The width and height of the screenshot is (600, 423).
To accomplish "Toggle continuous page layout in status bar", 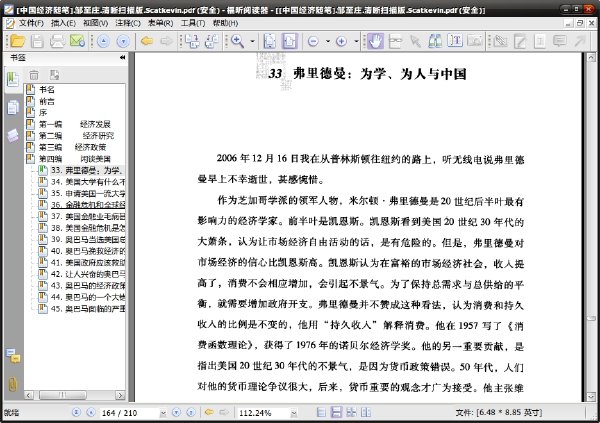I will (x=336, y=412).
